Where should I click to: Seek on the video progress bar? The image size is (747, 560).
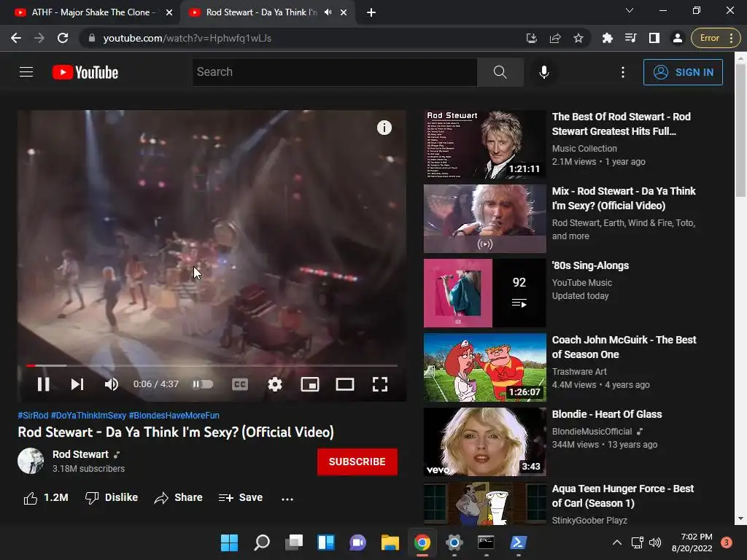coord(212,366)
